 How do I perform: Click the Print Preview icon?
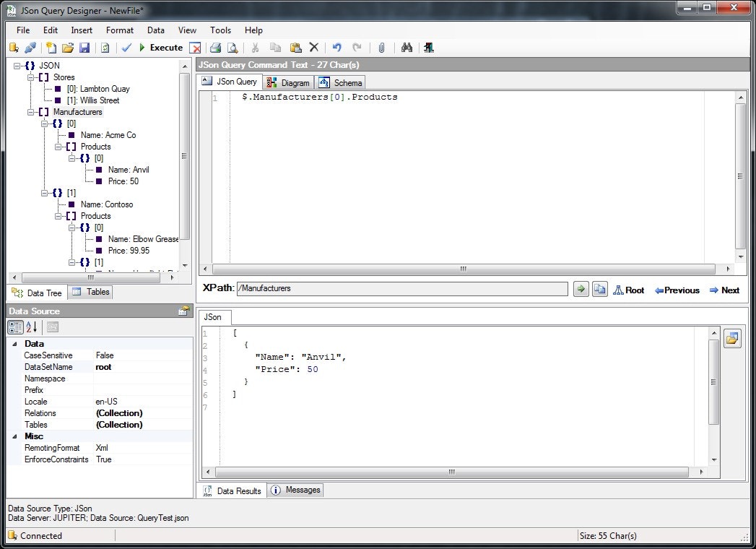231,48
